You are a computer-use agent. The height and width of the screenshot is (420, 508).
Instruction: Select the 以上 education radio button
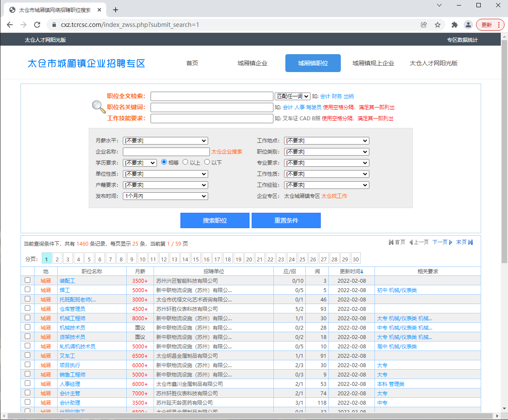[185, 162]
